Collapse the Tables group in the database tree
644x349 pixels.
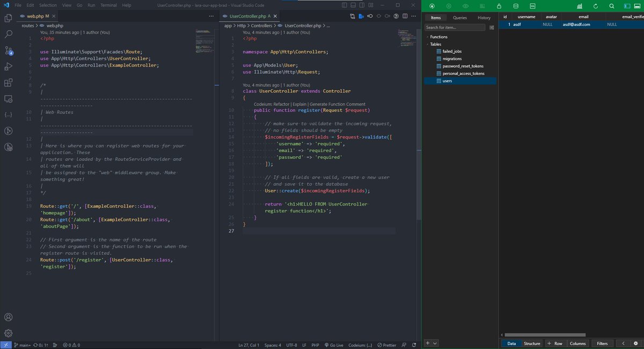point(427,45)
